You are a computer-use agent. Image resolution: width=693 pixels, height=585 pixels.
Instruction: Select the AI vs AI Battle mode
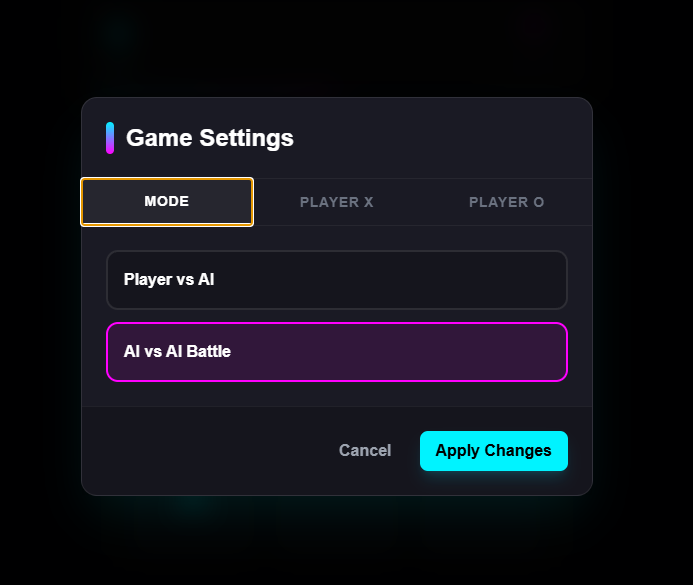(337, 352)
